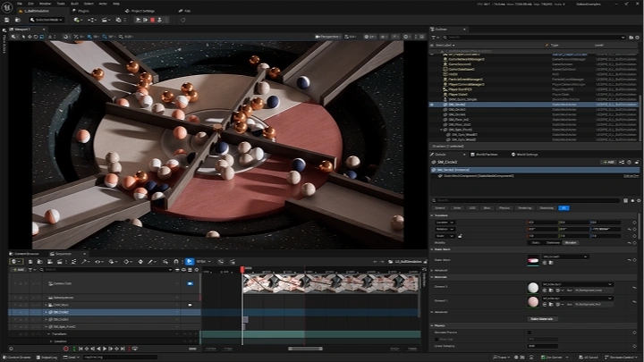The height and width of the screenshot is (362, 644).
Task: Toggle the highlighted blue Sequencer toolbar button
Action: click(190, 261)
